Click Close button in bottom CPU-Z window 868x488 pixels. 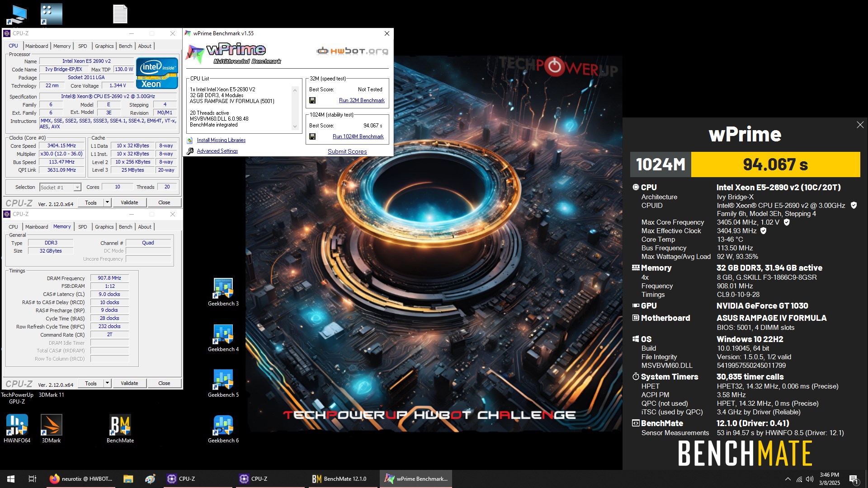pos(164,383)
